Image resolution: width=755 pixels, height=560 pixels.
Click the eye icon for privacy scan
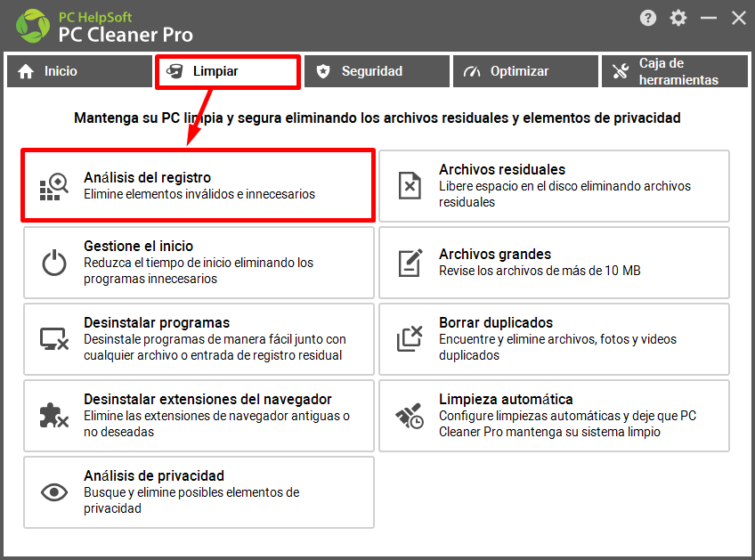54,492
